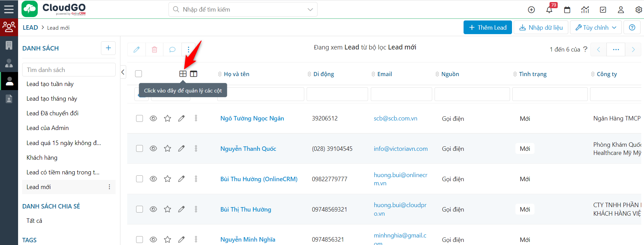This screenshot has height=245, width=644.
Task: Click the column manager grid icon
Action: (x=183, y=74)
